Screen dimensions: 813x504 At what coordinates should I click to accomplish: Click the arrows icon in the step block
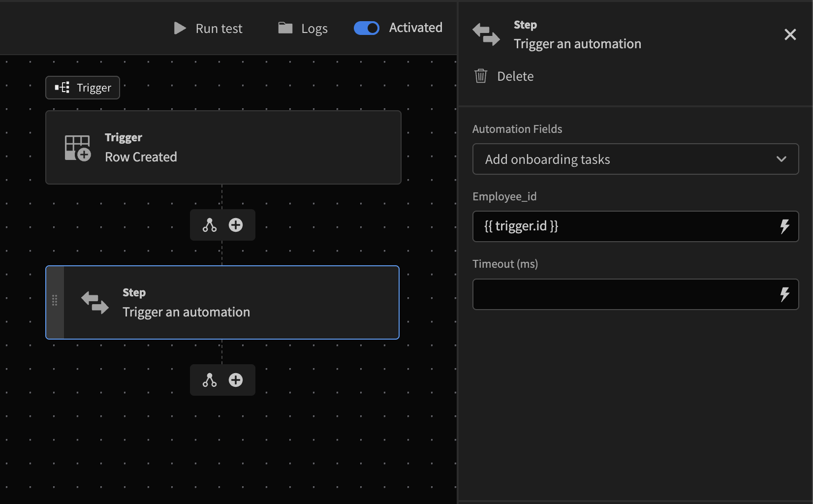[x=95, y=302]
